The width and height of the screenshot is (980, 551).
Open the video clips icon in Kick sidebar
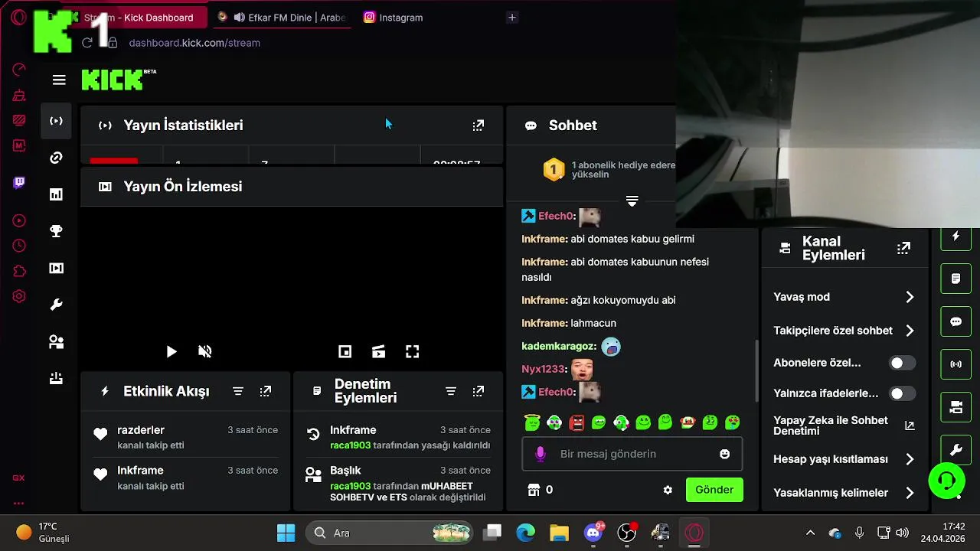pos(56,268)
